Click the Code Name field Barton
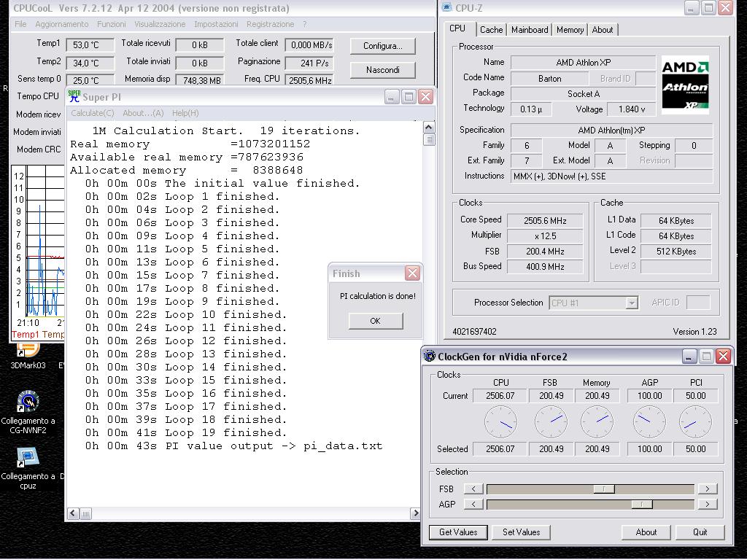The image size is (747, 560). point(549,79)
